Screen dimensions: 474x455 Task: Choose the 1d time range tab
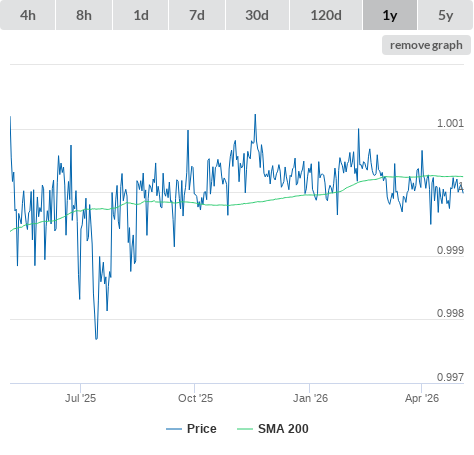[141, 15]
